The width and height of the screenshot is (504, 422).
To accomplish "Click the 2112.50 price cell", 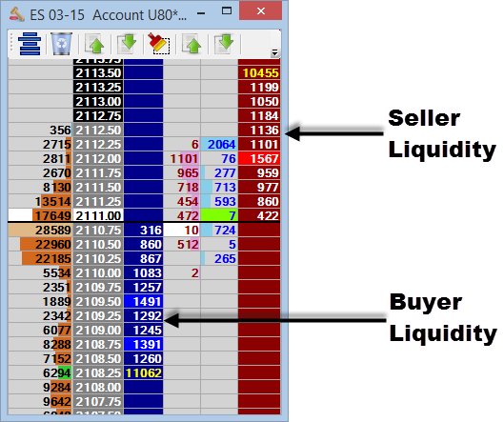I will coord(98,131).
